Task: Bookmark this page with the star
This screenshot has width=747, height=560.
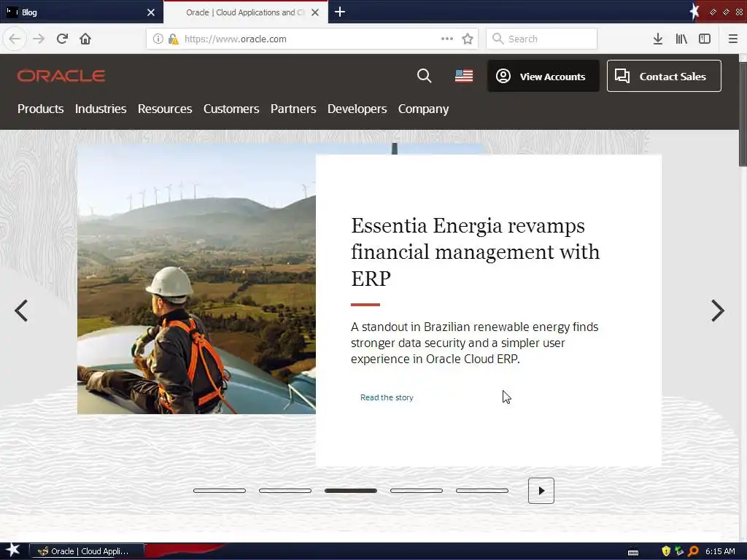Action: tap(468, 39)
